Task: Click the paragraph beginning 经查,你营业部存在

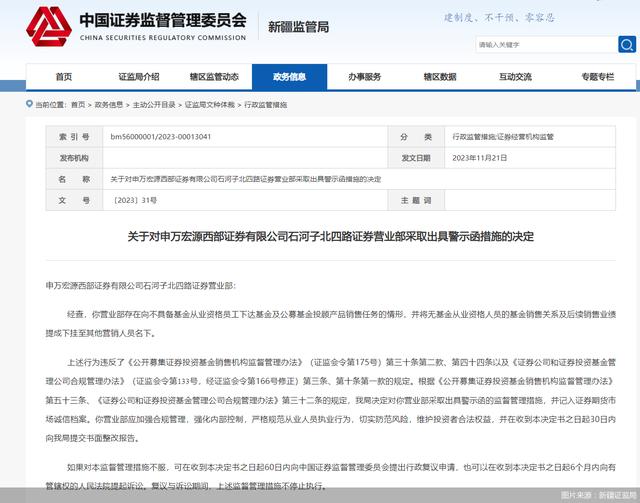Action: pyautogui.click(x=331, y=324)
